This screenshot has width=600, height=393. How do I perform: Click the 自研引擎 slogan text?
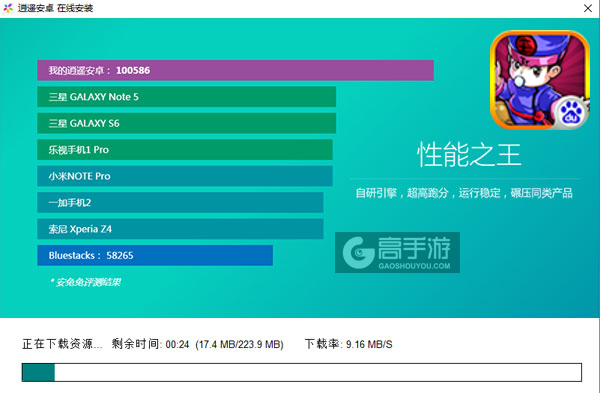(x=464, y=193)
